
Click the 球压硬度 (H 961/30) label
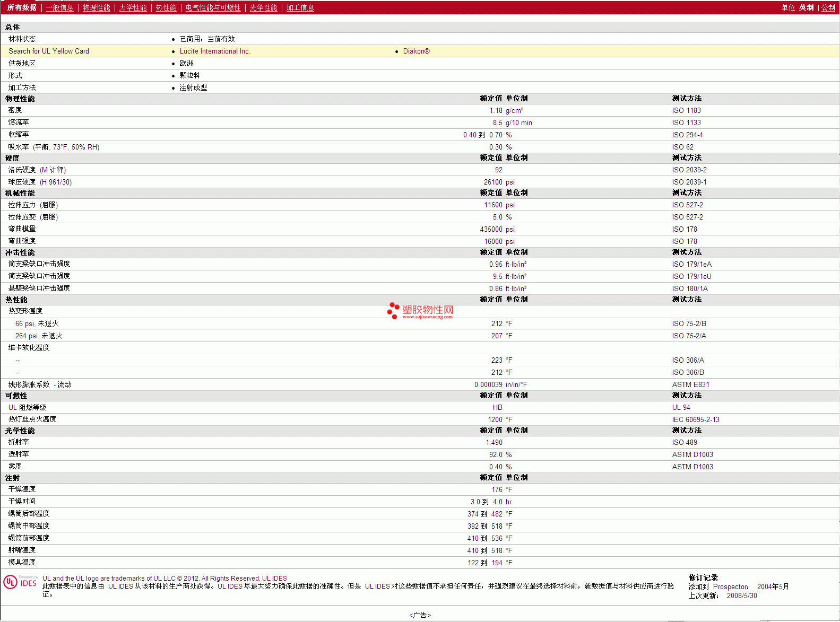click(x=40, y=182)
